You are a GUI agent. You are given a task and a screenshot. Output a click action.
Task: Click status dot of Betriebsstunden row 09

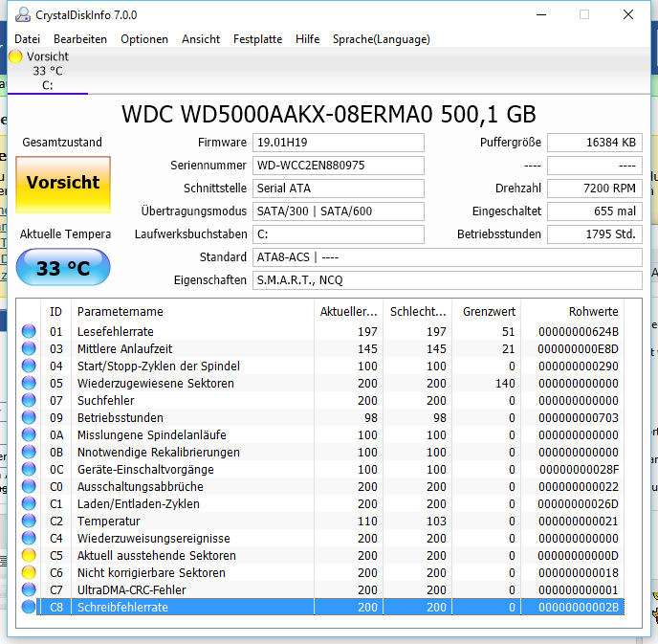click(29, 417)
